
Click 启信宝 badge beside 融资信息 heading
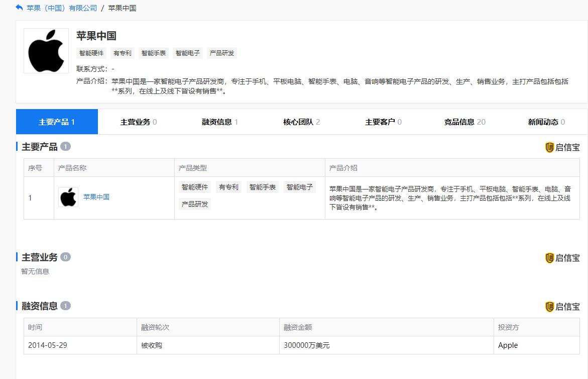(562, 307)
